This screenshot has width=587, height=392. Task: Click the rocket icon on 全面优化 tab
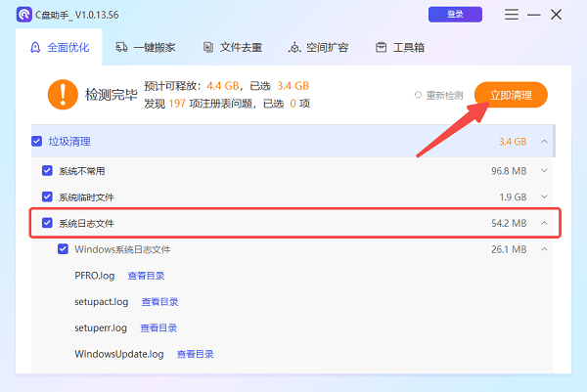36,47
